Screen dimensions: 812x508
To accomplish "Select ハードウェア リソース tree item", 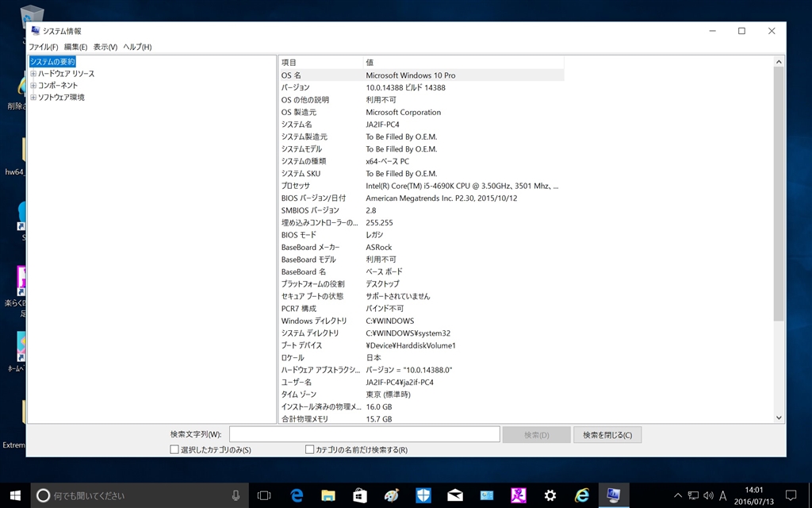I will point(66,74).
